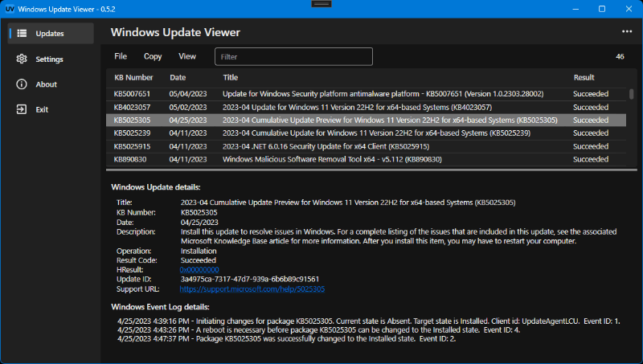The height and width of the screenshot is (364, 643).
Task: Click the Exit label in sidebar
Action: (42, 109)
